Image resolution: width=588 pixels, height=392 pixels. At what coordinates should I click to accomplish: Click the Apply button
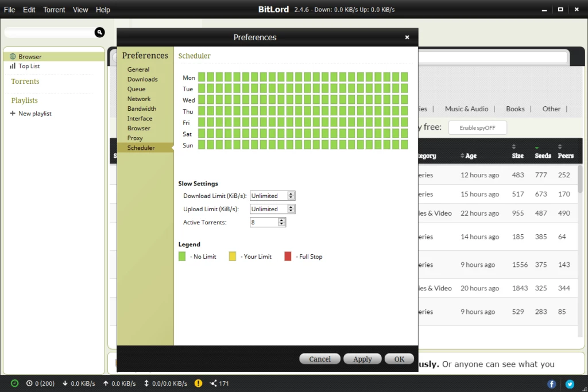click(362, 359)
